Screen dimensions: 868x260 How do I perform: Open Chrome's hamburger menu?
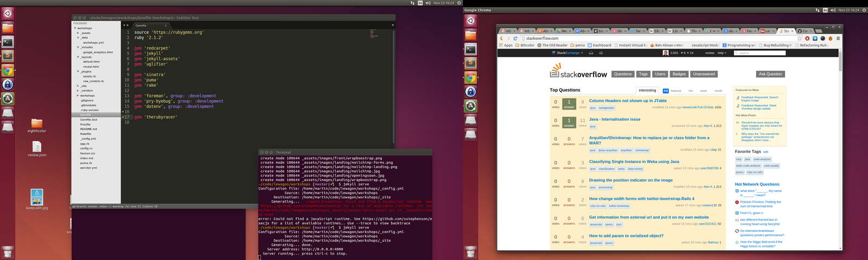pos(838,38)
